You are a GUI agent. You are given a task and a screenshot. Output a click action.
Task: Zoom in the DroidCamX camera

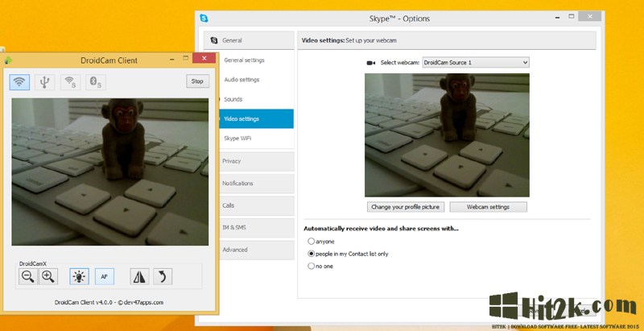coord(48,277)
